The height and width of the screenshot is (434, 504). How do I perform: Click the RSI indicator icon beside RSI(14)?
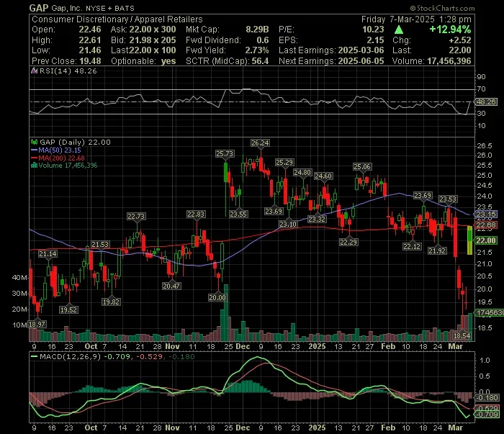coord(34,71)
